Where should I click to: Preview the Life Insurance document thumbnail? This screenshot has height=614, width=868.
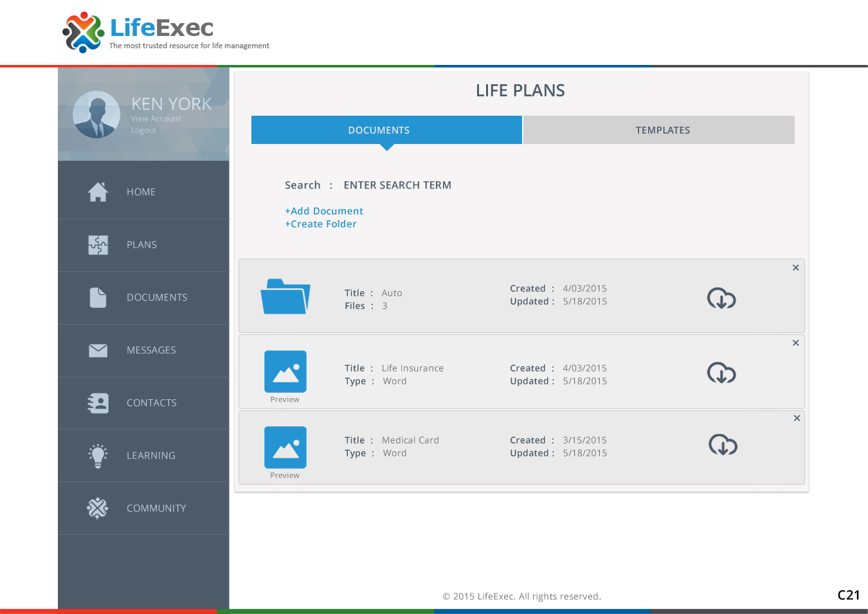[x=285, y=372]
